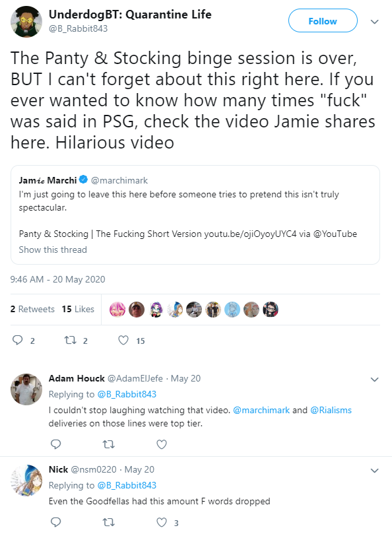
Task: Open the youtu.be/ojiOyoyUYC4 video link
Action: (x=250, y=234)
